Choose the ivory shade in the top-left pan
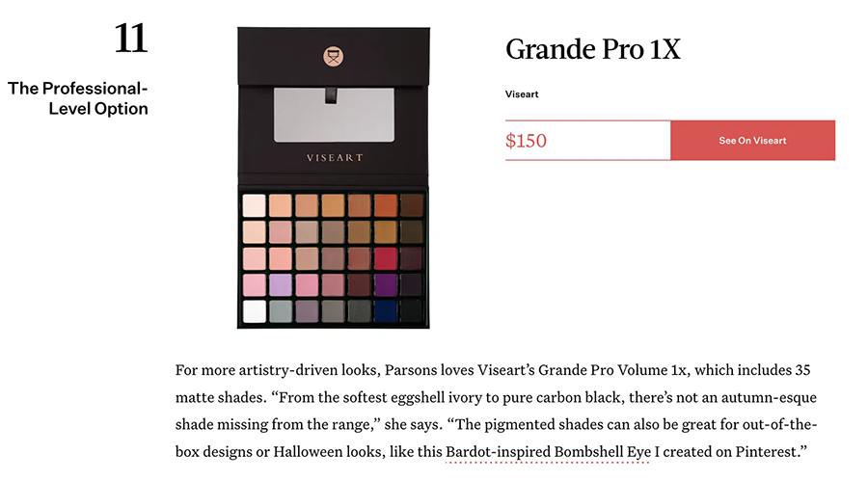Image resolution: width=868 pixels, height=481 pixels. click(255, 205)
